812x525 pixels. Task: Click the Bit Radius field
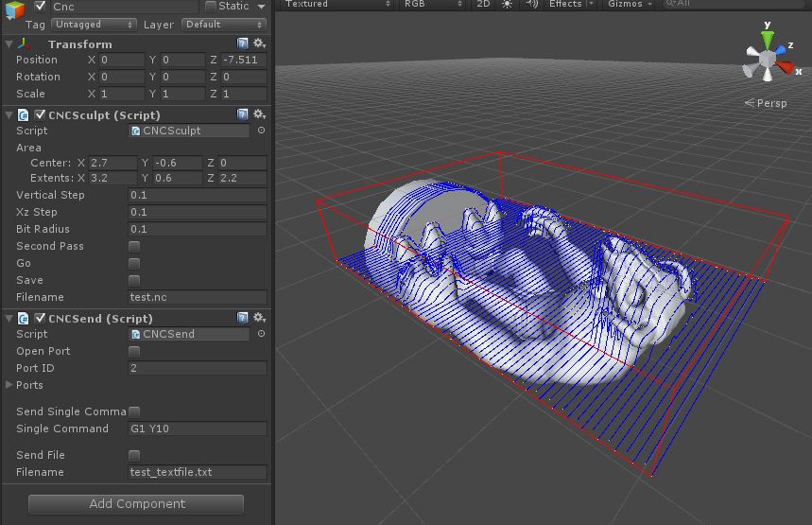pyautogui.click(x=198, y=229)
